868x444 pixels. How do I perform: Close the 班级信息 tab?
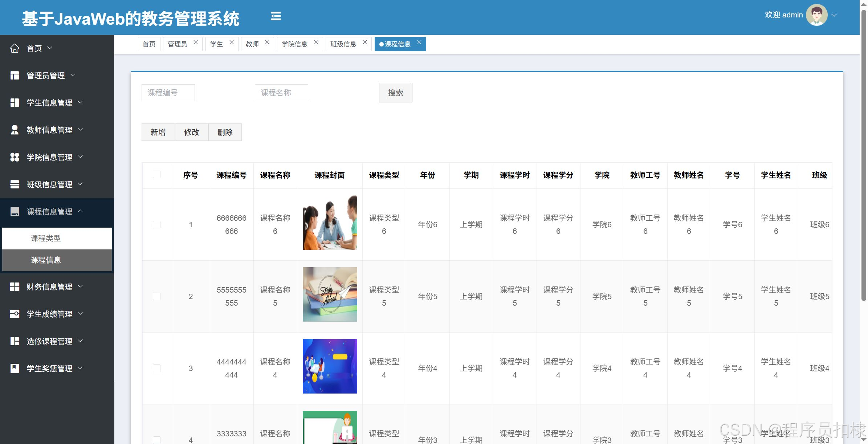pyautogui.click(x=365, y=42)
